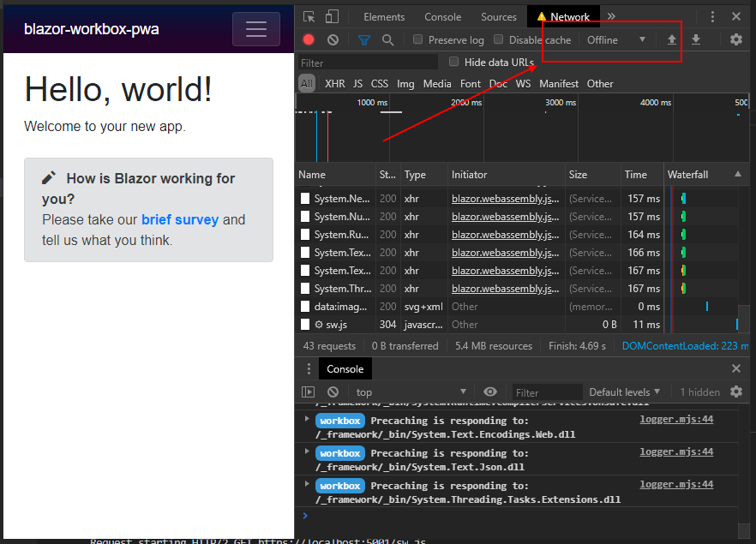
Task: Close the DevTools panel
Action: (x=735, y=16)
